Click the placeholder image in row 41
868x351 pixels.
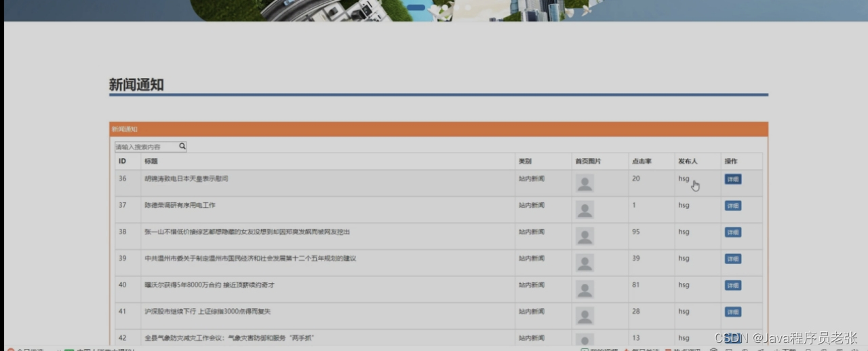(x=585, y=316)
